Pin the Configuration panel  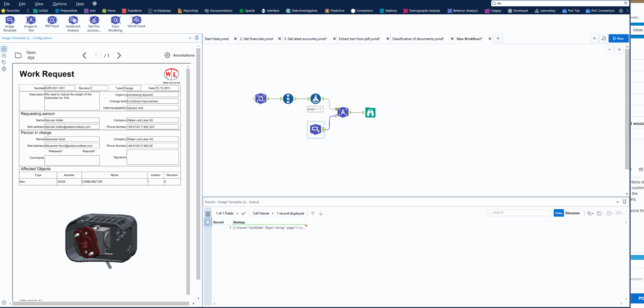click(197, 38)
